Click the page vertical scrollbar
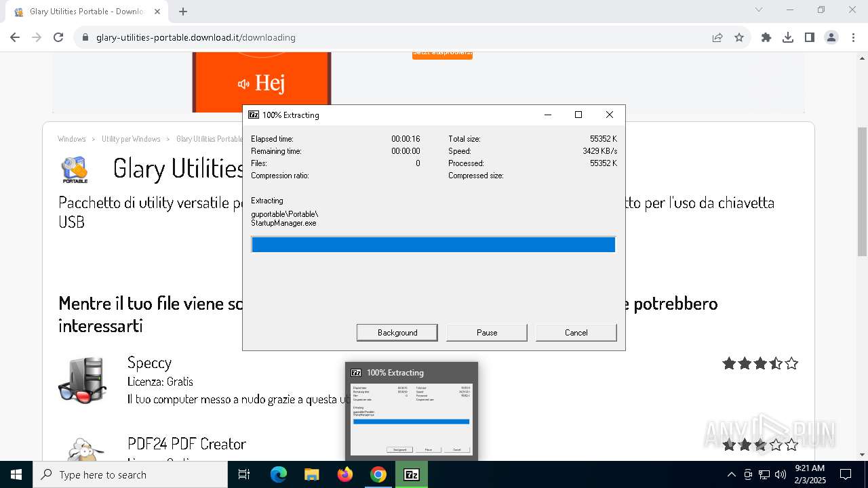Screen dimensions: 868x488 point(862,191)
